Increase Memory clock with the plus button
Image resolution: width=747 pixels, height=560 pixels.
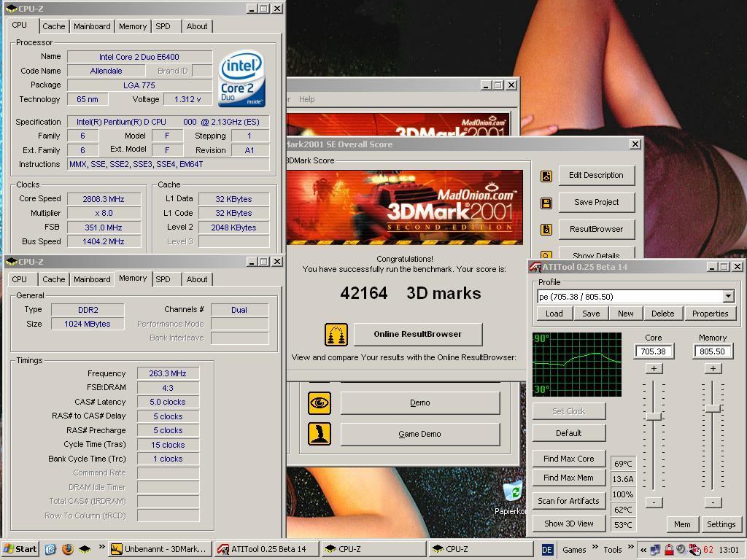click(713, 368)
